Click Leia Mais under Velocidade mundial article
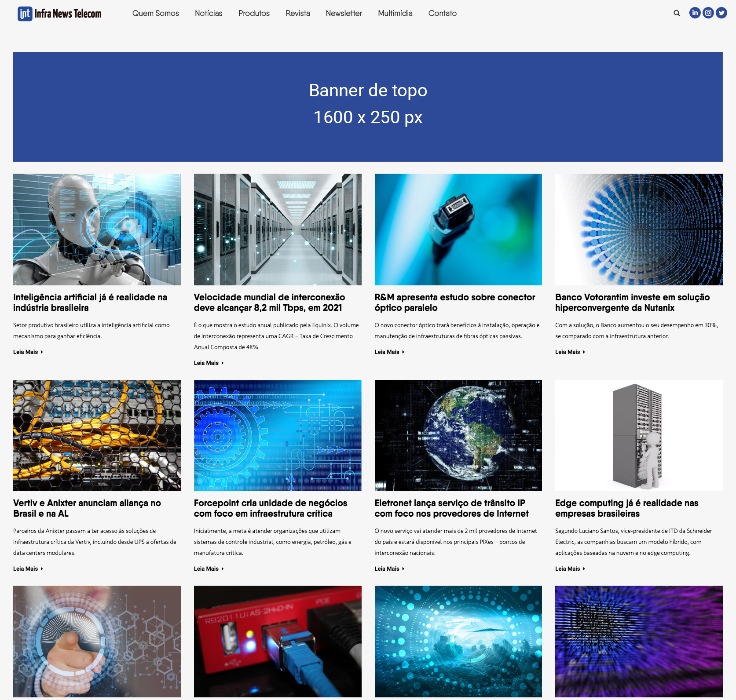The image size is (736, 700). [x=209, y=363]
